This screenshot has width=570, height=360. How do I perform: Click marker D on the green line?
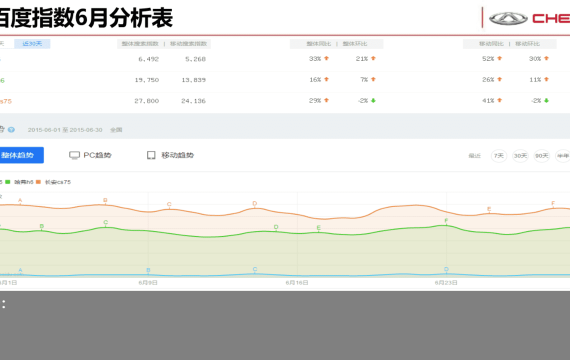click(276, 227)
